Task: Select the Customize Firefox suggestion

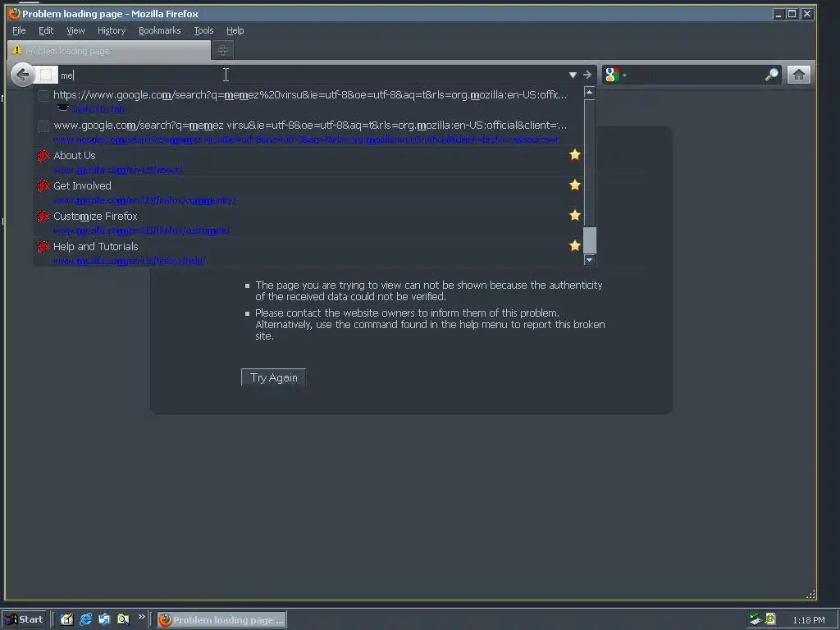Action: coord(308,223)
